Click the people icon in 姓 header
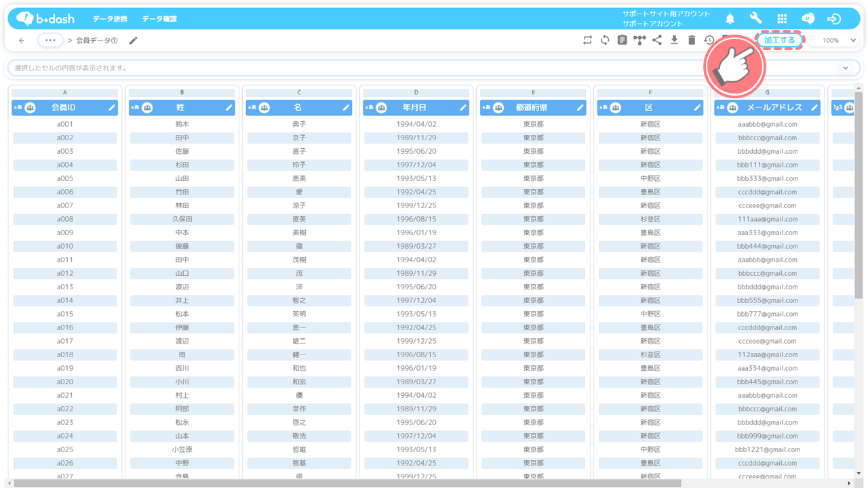This screenshot has height=488, width=868. [x=147, y=108]
